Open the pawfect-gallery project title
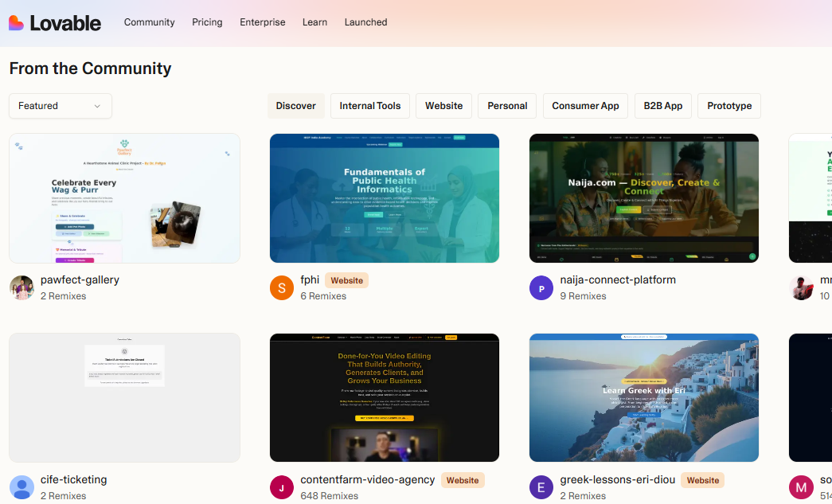The width and height of the screenshot is (832, 504). coord(80,280)
